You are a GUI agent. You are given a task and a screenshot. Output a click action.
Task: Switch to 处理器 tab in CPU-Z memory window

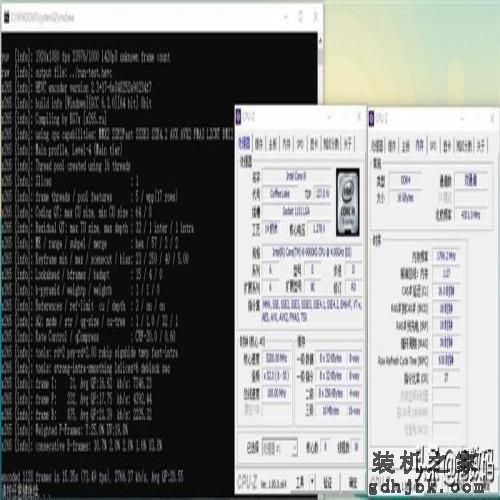coord(377,146)
